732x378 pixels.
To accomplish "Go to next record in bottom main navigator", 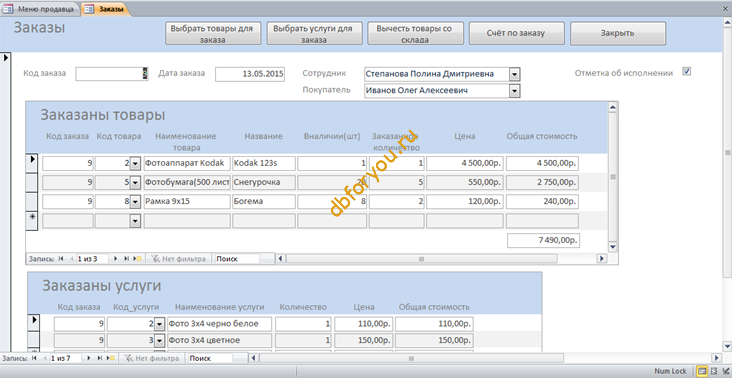I will point(89,358).
